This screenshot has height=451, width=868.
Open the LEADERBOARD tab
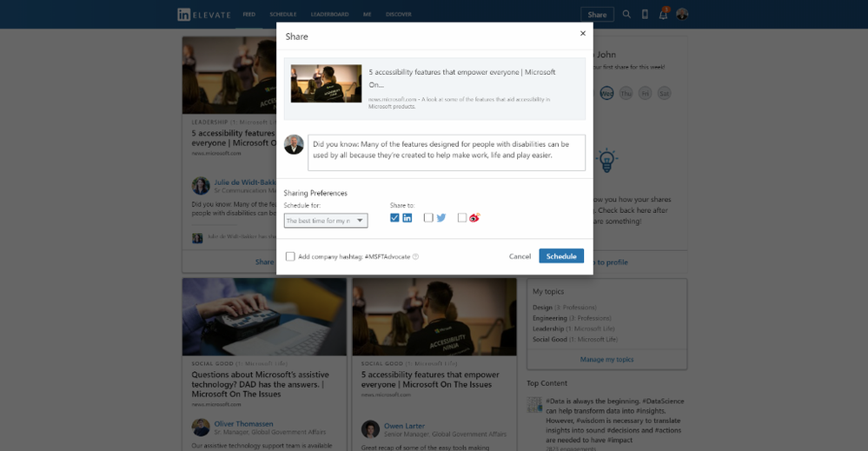(329, 15)
